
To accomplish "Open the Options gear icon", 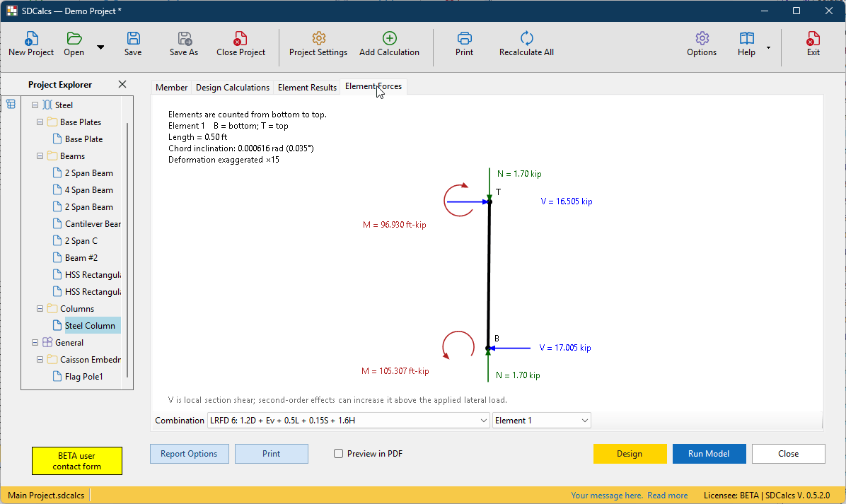I will [702, 39].
